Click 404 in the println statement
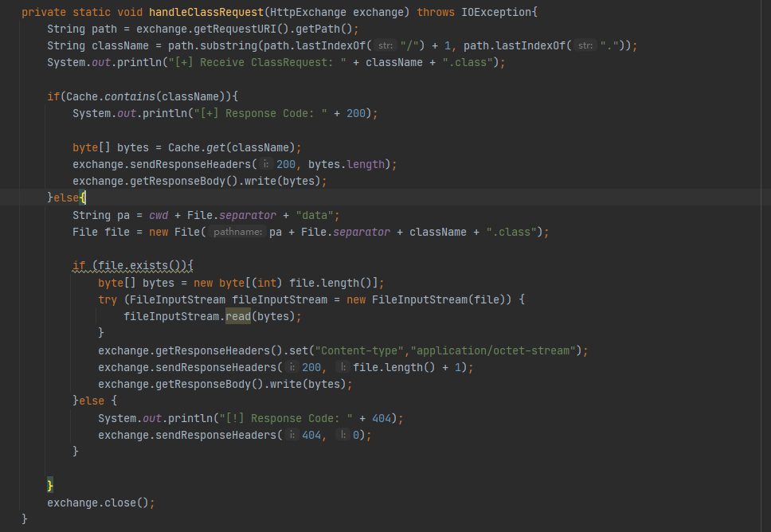 [382, 418]
